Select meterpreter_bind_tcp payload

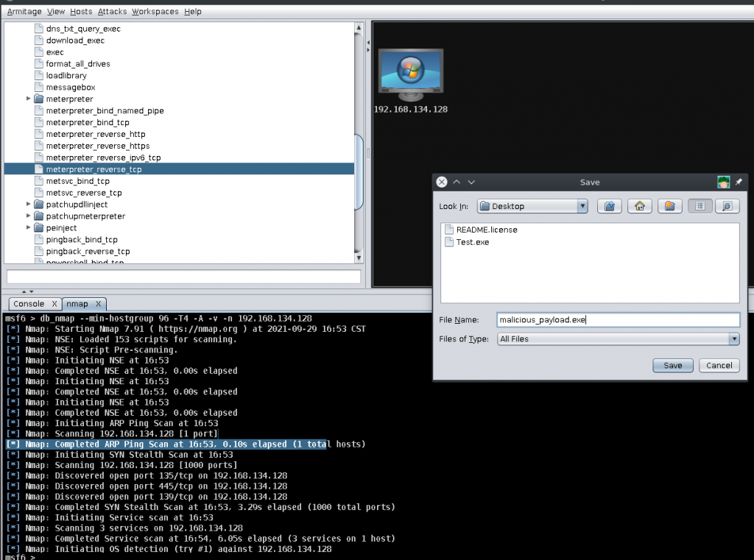point(88,122)
